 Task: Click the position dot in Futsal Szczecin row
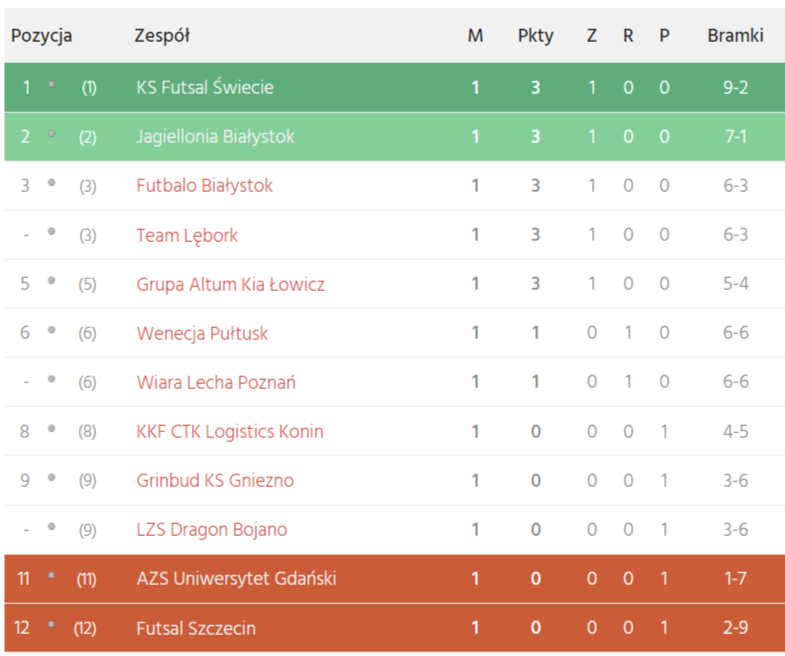pos(51,626)
